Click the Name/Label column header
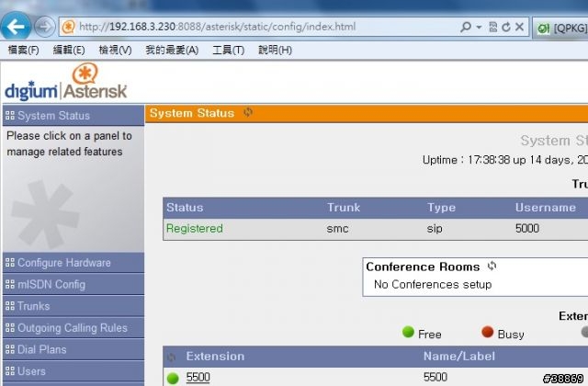 pyautogui.click(x=459, y=357)
